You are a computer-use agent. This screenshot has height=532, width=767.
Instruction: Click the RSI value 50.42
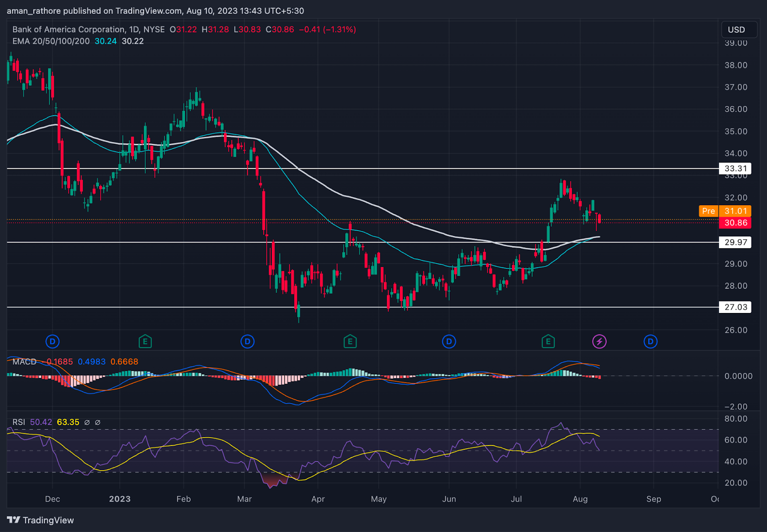click(x=41, y=422)
